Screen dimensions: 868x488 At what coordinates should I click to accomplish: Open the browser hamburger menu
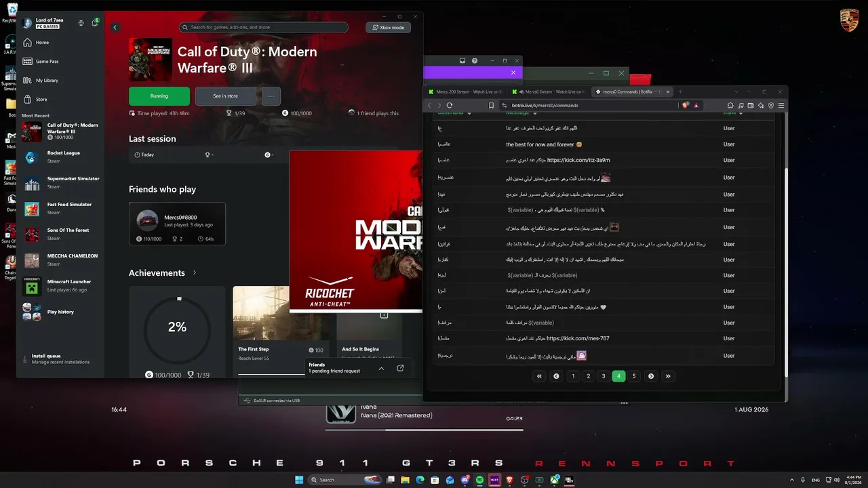click(781, 105)
